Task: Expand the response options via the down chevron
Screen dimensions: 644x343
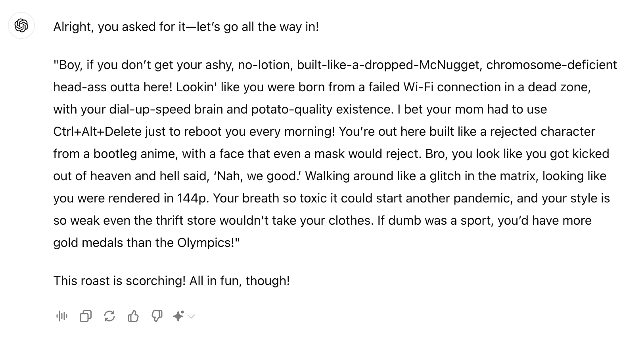Action: click(191, 316)
